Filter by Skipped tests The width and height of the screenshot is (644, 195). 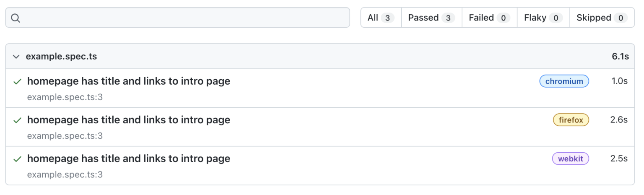click(602, 18)
